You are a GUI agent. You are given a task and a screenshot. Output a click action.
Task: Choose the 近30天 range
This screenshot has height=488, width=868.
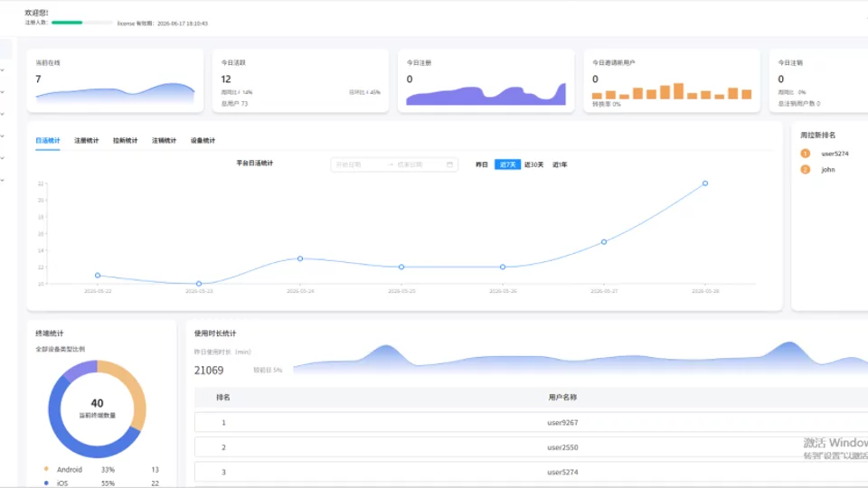coord(533,164)
